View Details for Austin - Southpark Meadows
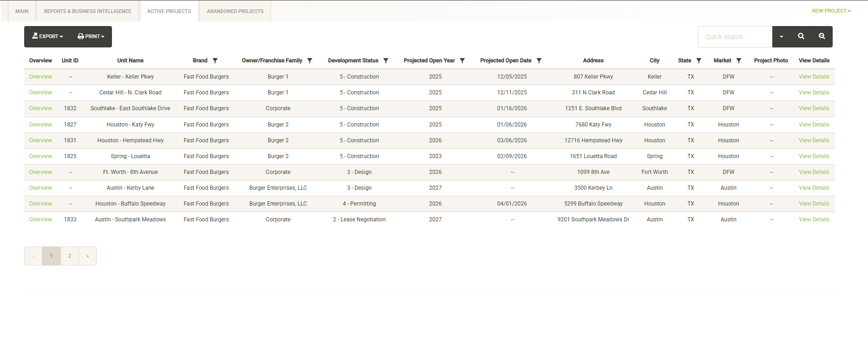This screenshot has height=346, width=868. pyautogui.click(x=814, y=220)
